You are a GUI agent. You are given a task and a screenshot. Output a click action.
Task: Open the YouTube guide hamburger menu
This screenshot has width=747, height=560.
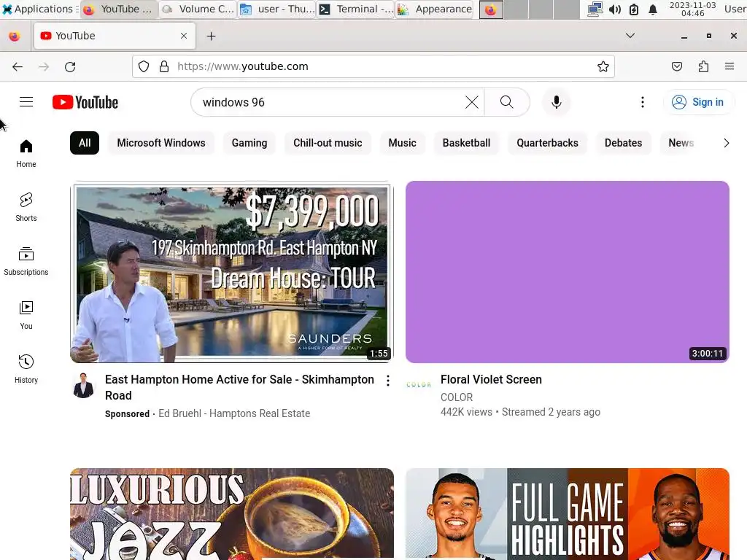pos(26,102)
